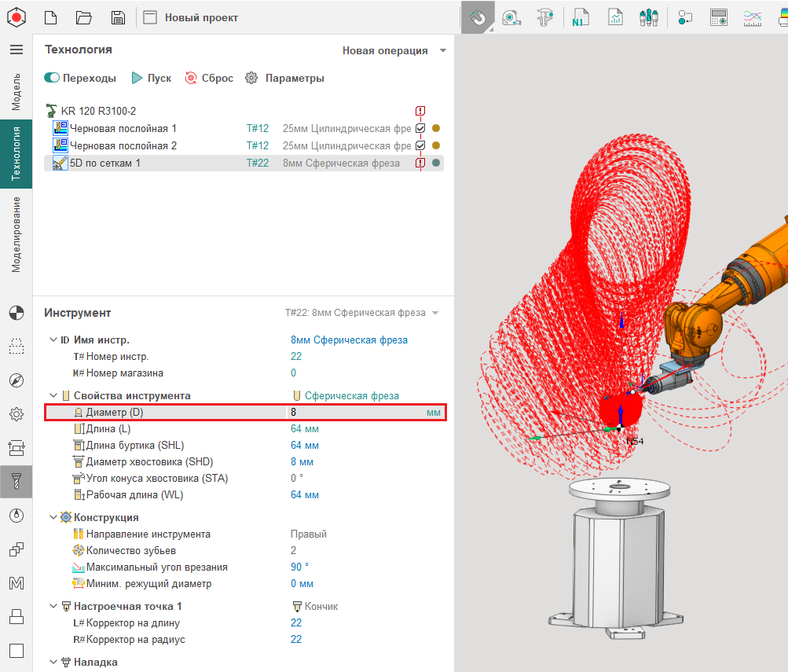This screenshot has height=672, width=788.
Task: Switch to the Моделирование tab
Action: [x=16, y=234]
